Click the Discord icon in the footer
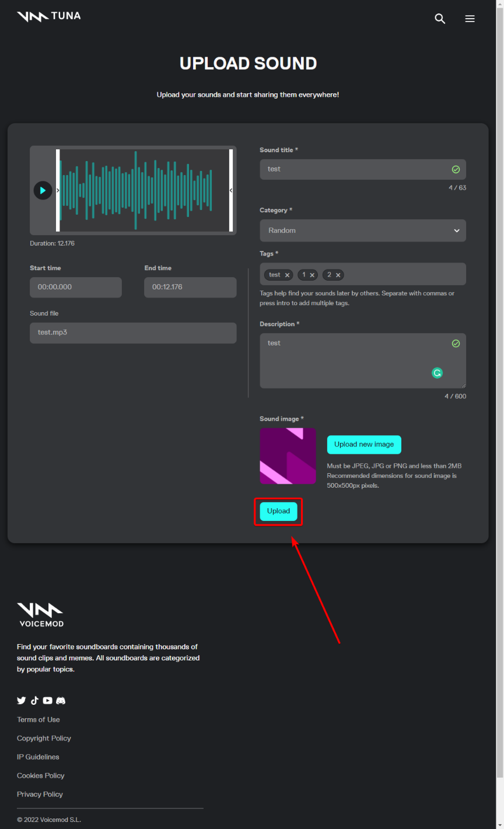 point(61,700)
